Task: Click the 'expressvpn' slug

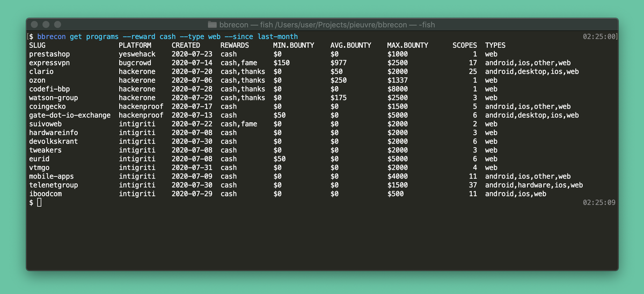Action: [x=49, y=63]
